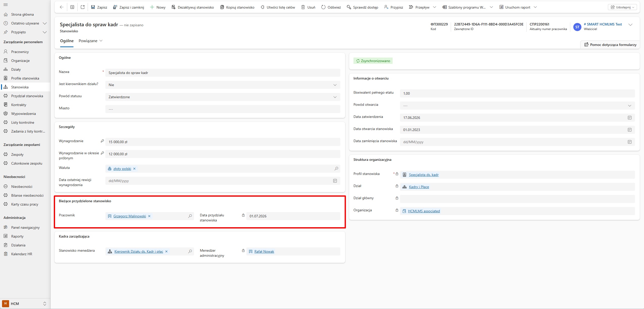Delete record with Usuń
This screenshot has height=309, width=644.
tap(308, 7)
